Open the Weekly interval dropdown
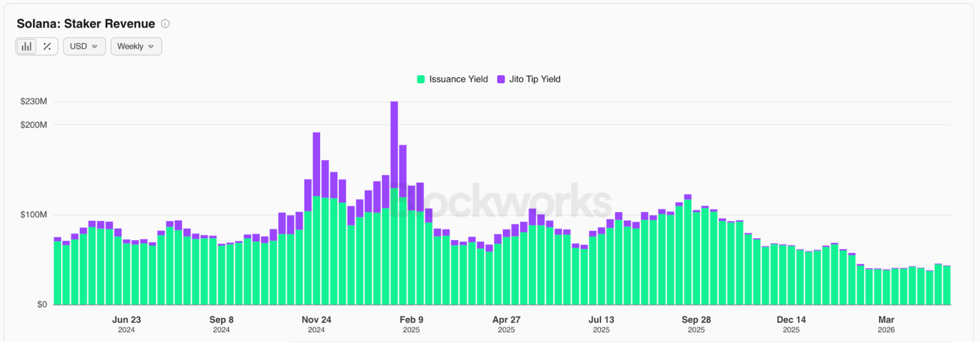The image size is (980, 342). (136, 47)
